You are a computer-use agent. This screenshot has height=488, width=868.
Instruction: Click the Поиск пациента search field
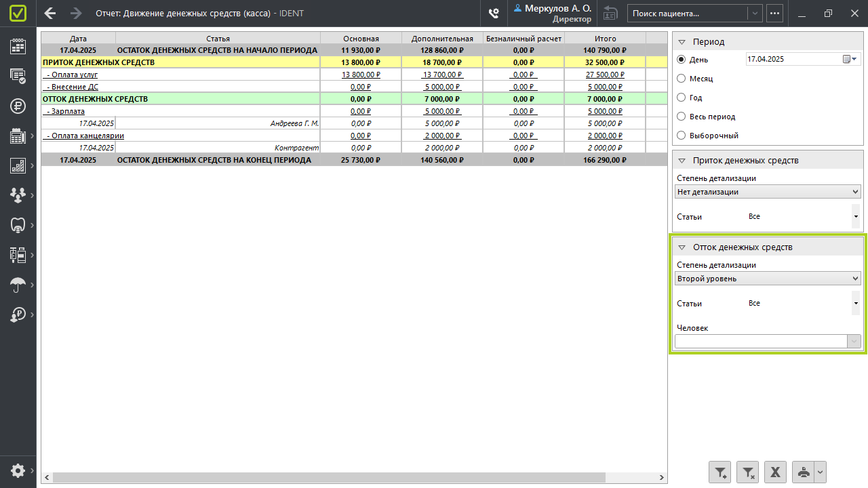coord(688,13)
